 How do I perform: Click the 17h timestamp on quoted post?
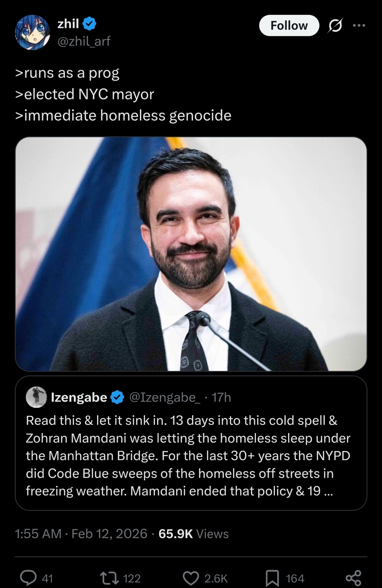click(221, 397)
